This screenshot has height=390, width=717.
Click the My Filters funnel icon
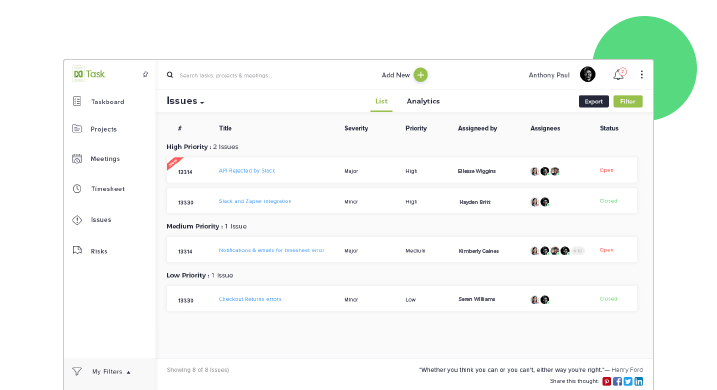pos(77,371)
